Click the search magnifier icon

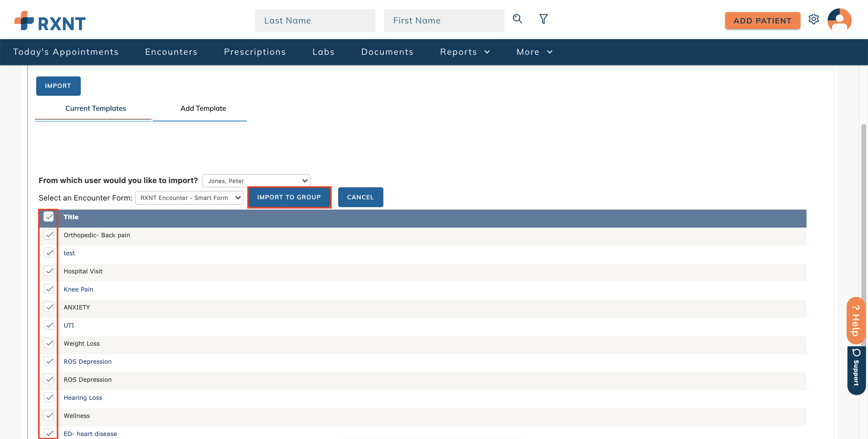tap(517, 19)
